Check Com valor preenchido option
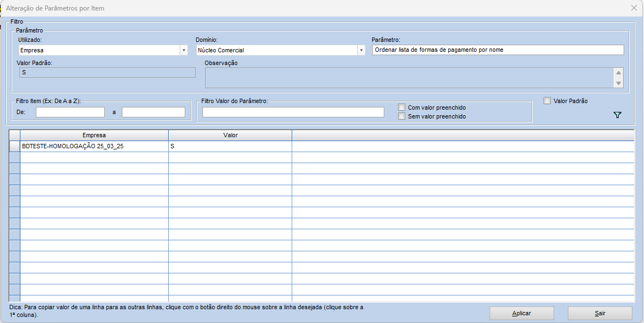 [401, 107]
